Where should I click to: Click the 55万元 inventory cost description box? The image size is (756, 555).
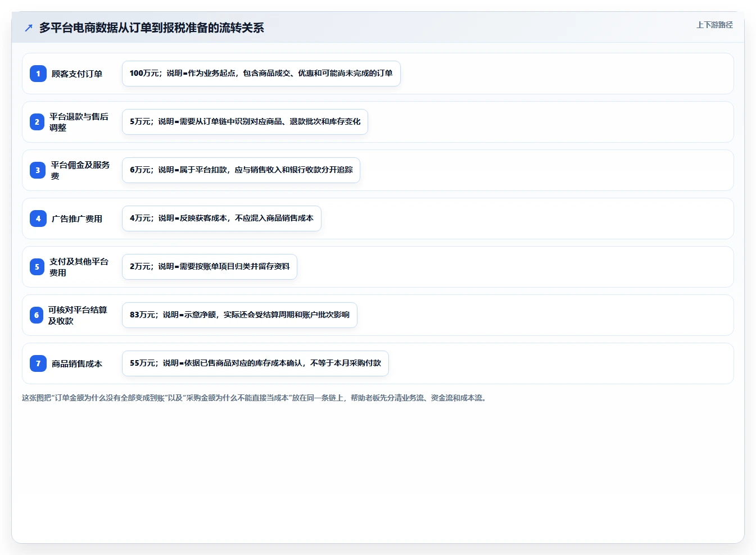255,363
